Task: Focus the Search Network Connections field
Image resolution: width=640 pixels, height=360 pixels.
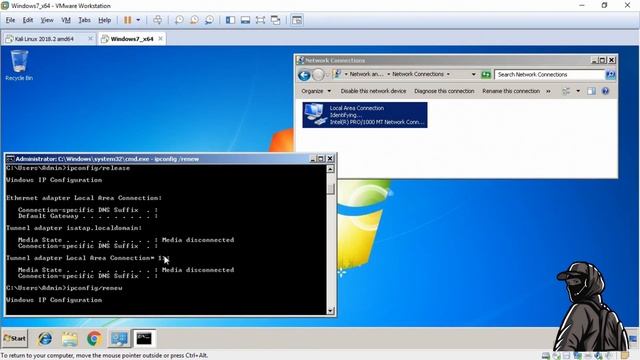Action: (549, 75)
